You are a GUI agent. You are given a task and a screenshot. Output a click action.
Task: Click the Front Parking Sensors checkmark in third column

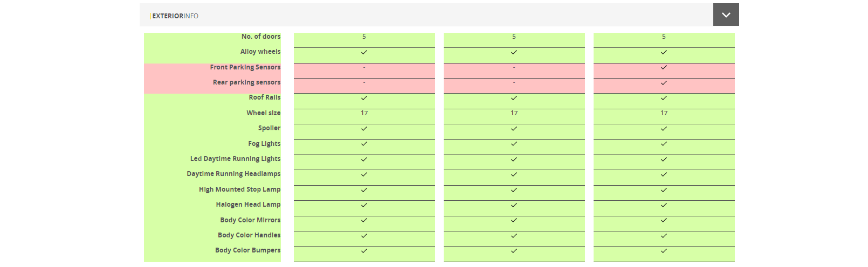664,68
